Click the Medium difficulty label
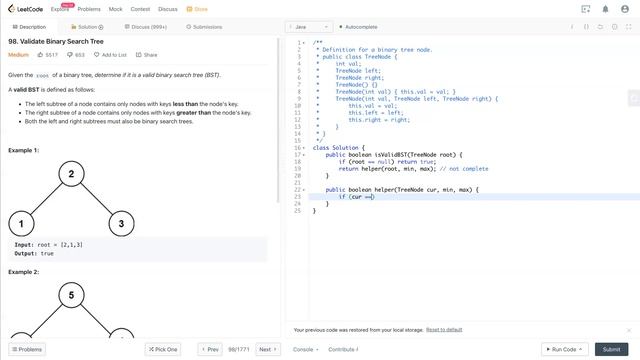The image size is (640, 360). click(18, 55)
